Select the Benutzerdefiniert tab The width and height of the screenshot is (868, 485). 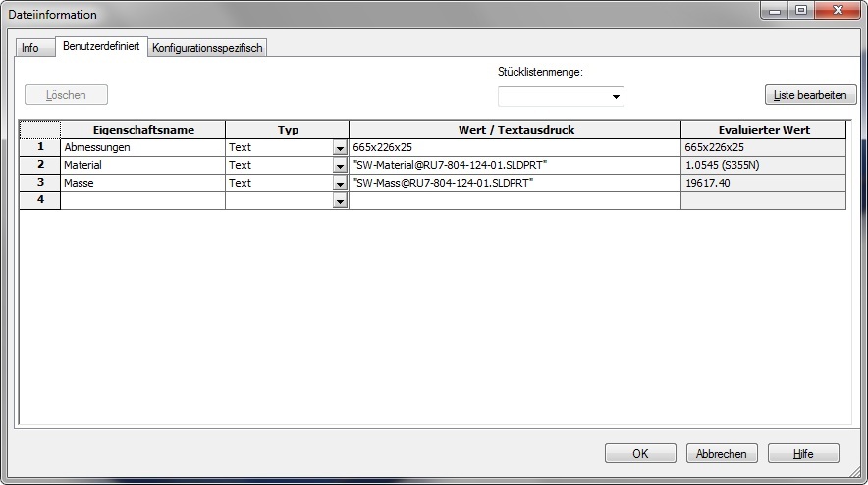(x=101, y=46)
